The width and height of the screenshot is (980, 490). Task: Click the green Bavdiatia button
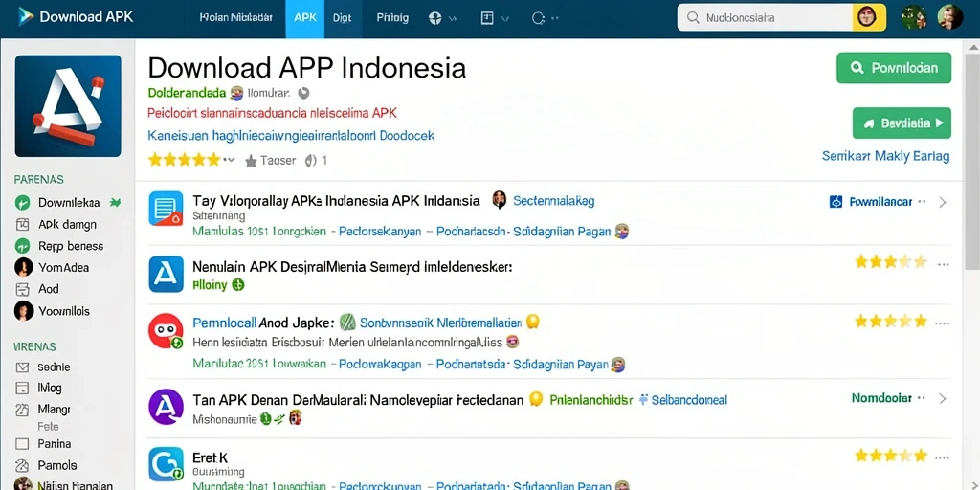click(902, 123)
